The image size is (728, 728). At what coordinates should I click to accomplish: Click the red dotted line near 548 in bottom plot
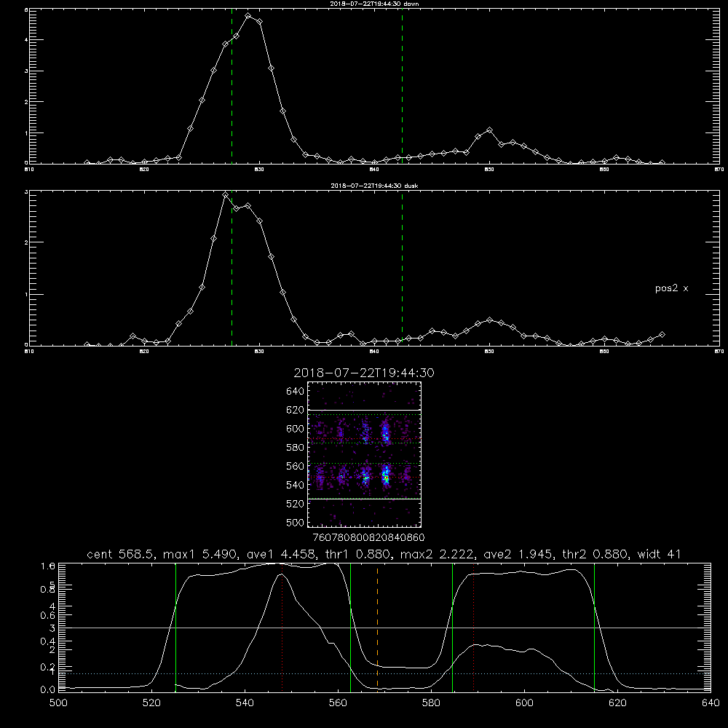point(282,627)
